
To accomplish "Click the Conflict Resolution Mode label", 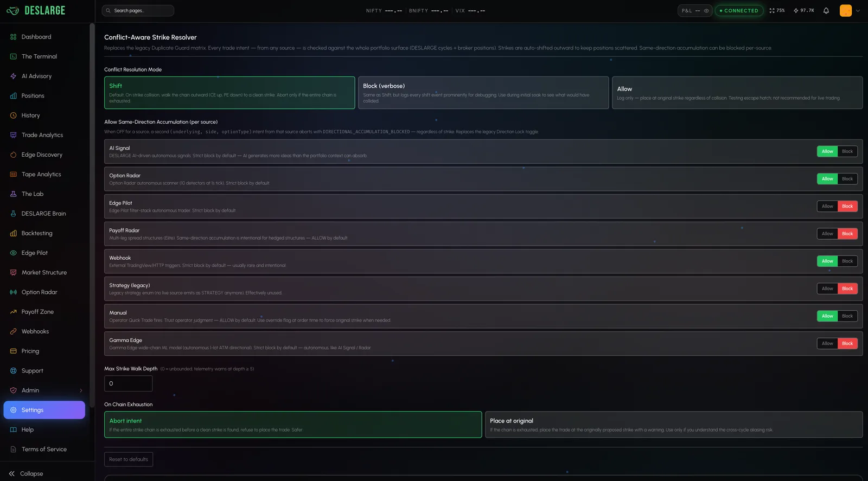I will coord(133,69).
